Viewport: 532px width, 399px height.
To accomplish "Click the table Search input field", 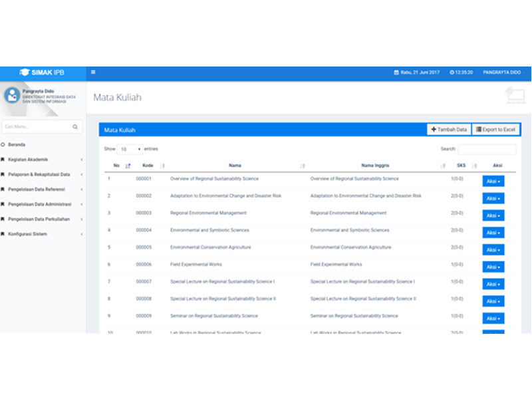I will tap(487, 150).
